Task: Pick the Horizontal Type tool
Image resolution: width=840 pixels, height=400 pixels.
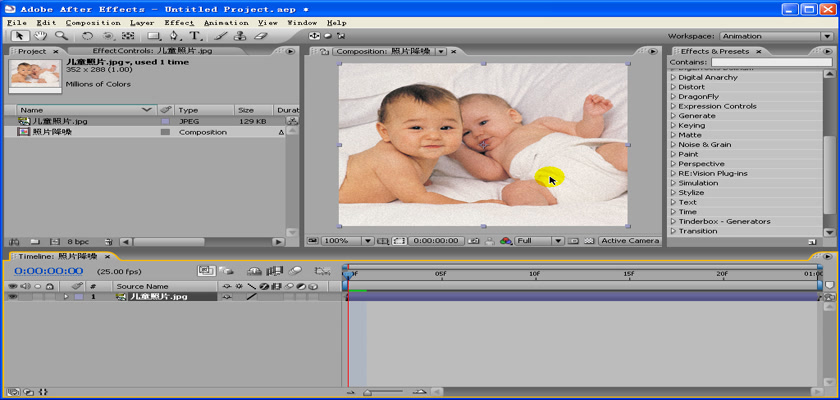Action: pyautogui.click(x=196, y=36)
